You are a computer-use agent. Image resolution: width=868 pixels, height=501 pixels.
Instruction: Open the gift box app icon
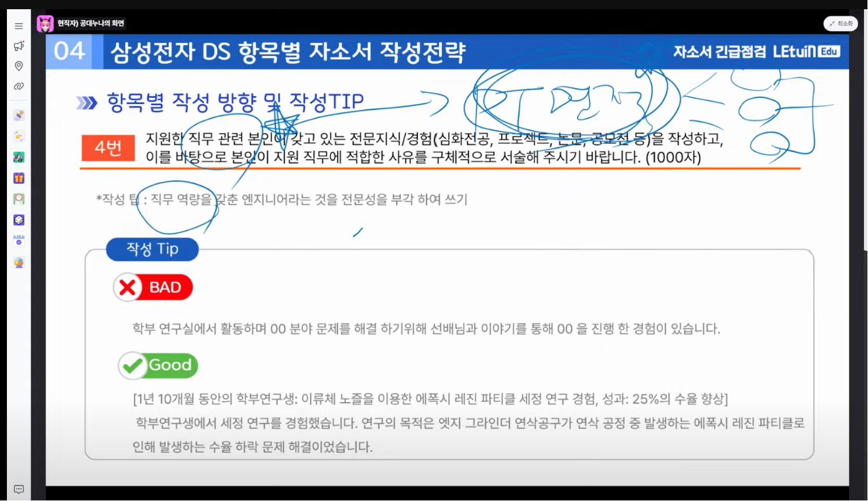(19, 178)
